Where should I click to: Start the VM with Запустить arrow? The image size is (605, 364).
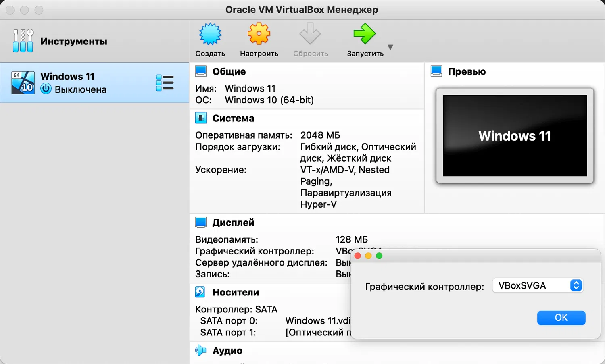(x=365, y=34)
